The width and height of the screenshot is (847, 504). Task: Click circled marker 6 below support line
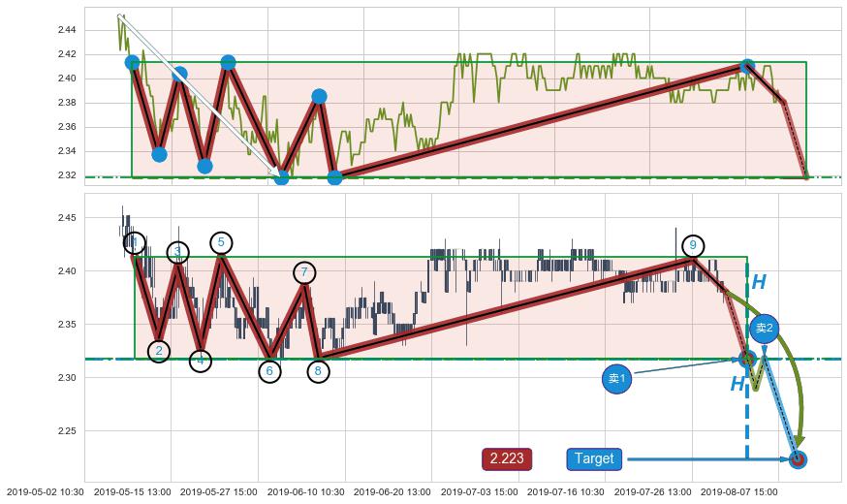tap(269, 370)
